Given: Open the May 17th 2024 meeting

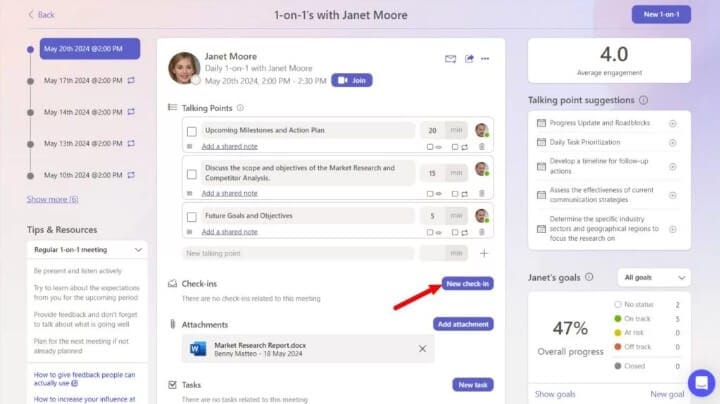Looking at the screenshot, I should [83, 80].
